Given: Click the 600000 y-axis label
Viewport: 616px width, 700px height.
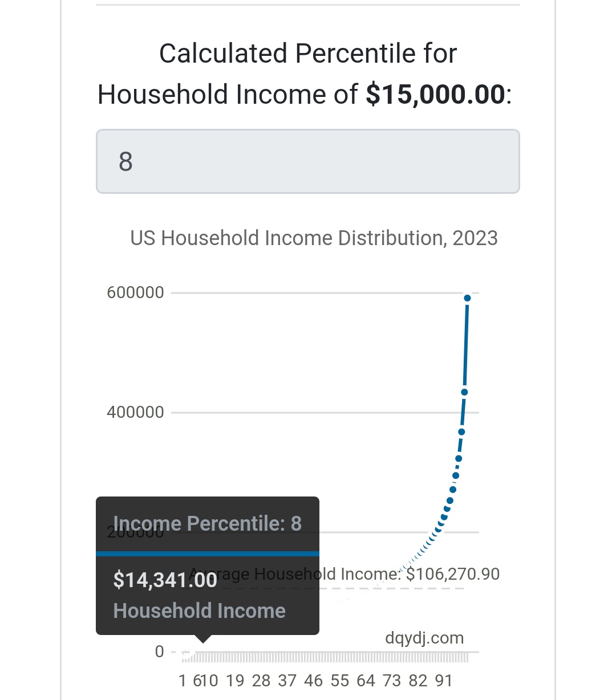Looking at the screenshot, I should (x=135, y=292).
